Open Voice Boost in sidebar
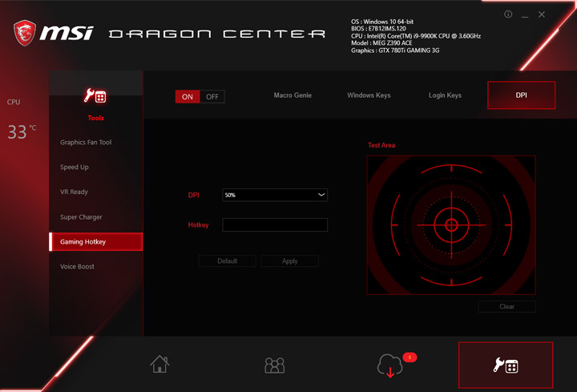577x392 pixels. pos(77,266)
